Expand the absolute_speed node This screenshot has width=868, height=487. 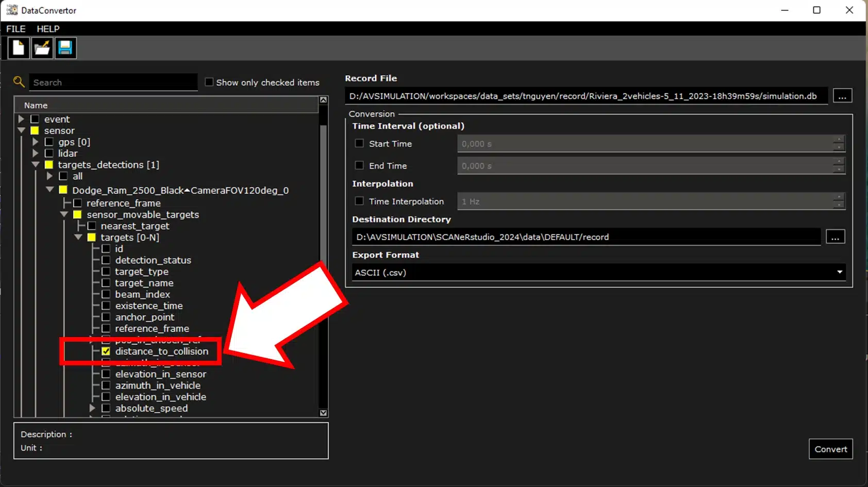coord(92,408)
